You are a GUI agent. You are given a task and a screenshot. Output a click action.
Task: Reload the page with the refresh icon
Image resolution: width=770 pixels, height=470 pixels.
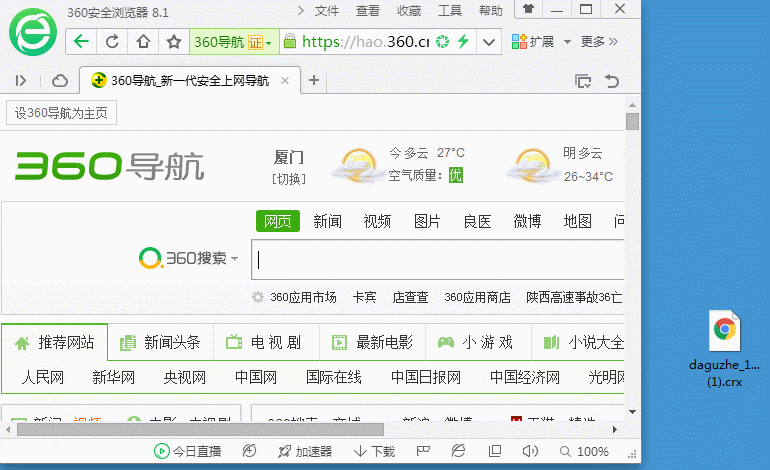click(112, 42)
